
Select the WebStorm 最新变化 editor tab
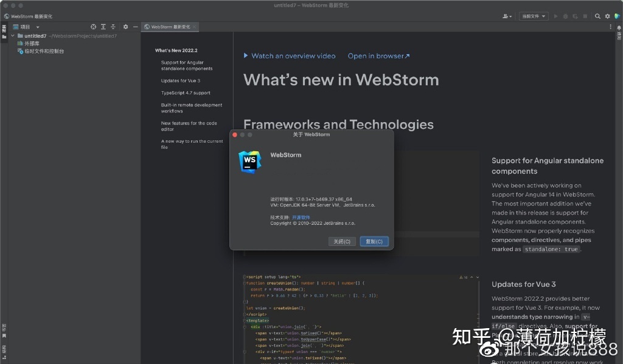[x=170, y=27]
